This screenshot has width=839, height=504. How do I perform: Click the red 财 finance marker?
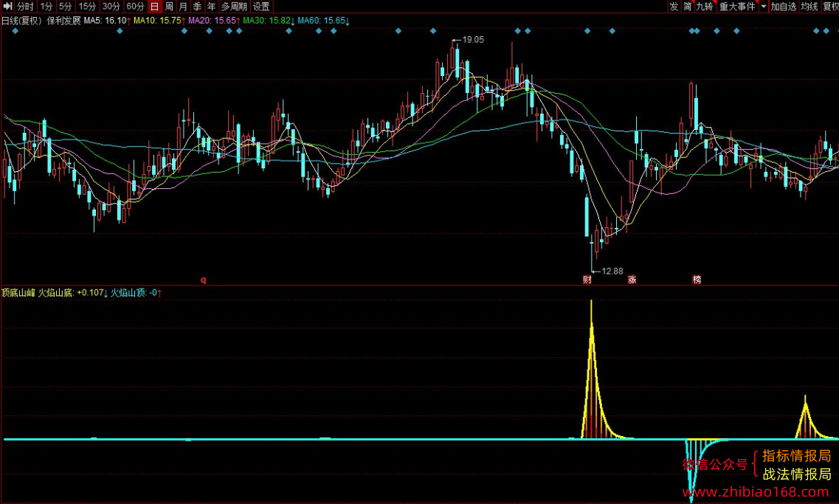[x=587, y=279]
